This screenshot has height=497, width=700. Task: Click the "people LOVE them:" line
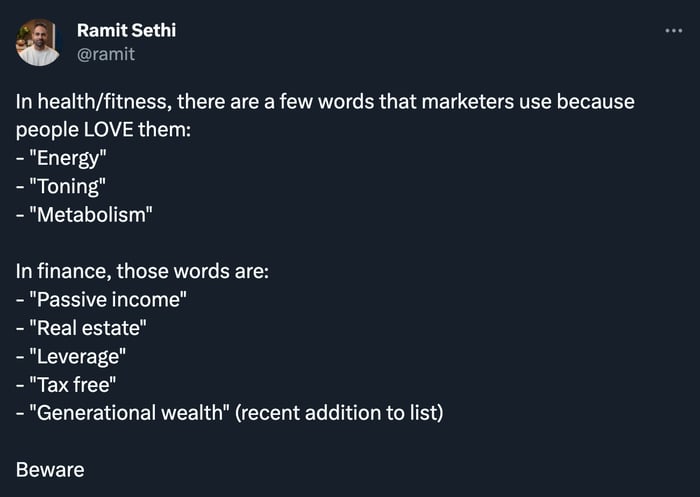coord(103,130)
